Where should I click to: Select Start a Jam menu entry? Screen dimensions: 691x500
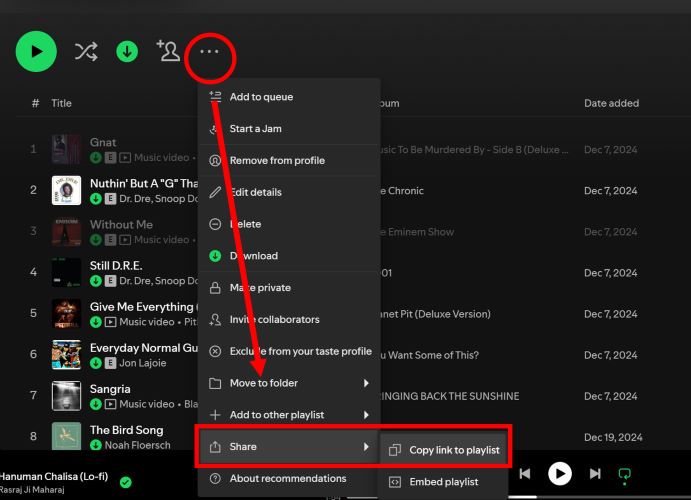click(x=289, y=129)
